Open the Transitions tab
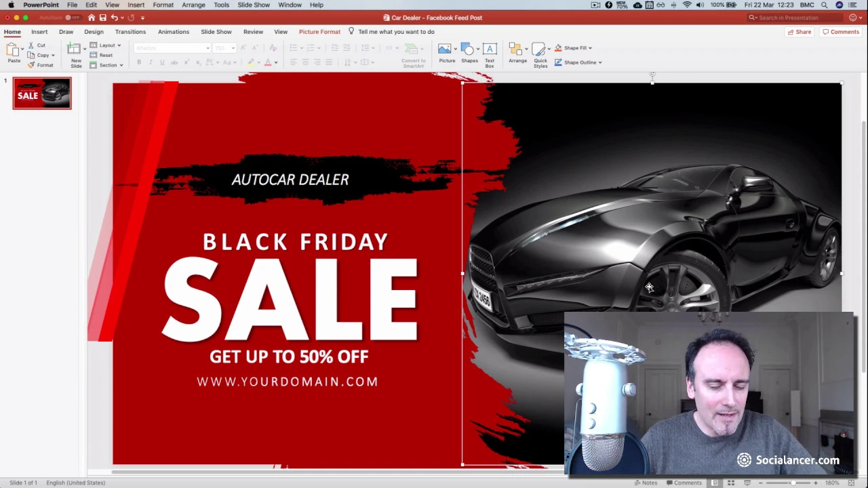Screen dimensions: 868x488 point(130,32)
